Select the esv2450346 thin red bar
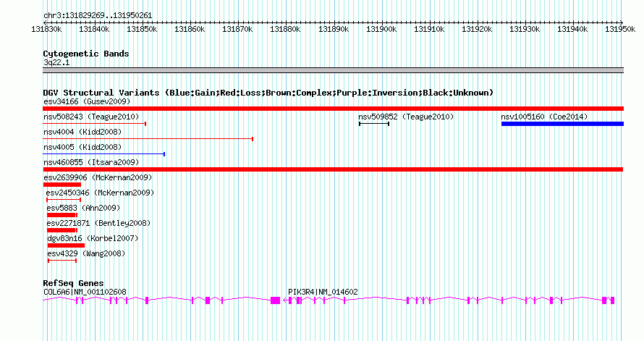The height and width of the screenshot is (341, 644). coord(64,200)
